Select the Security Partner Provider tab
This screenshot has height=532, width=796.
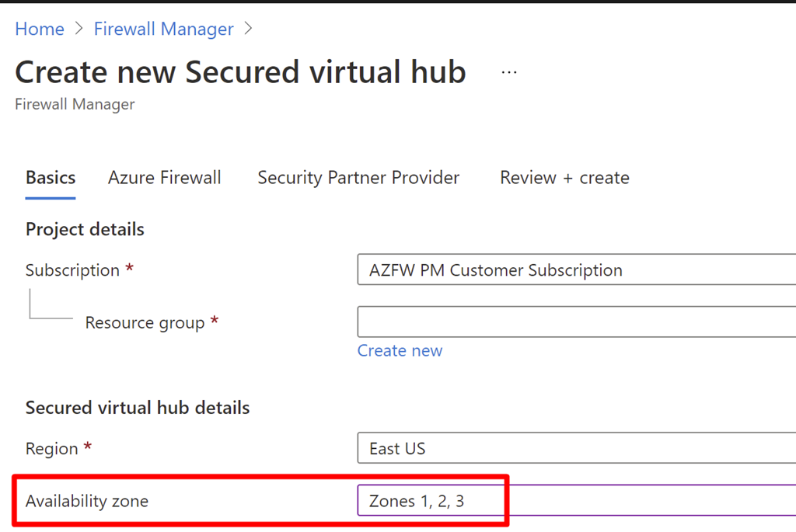(x=358, y=178)
